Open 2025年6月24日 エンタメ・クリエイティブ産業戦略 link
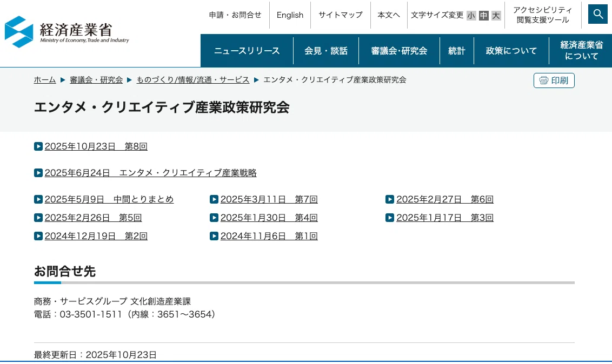Image resolution: width=612 pixels, height=364 pixels. [x=151, y=173]
